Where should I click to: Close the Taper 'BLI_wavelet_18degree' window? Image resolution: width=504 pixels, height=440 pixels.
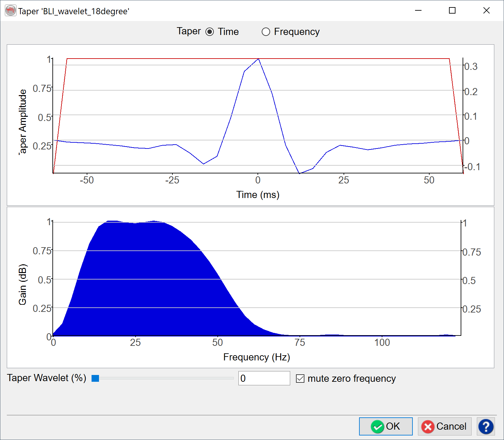pyautogui.click(x=486, y=11)
